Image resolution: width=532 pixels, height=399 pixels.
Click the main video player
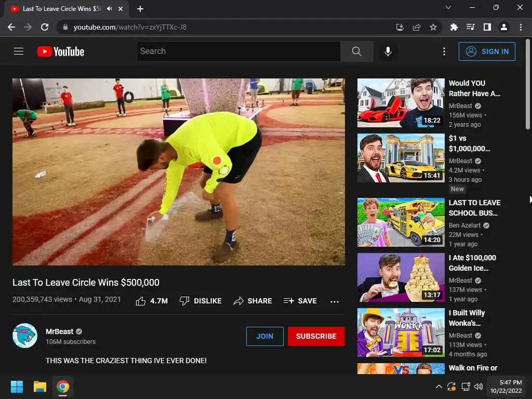pyautogui.click(x=179, y=171)
